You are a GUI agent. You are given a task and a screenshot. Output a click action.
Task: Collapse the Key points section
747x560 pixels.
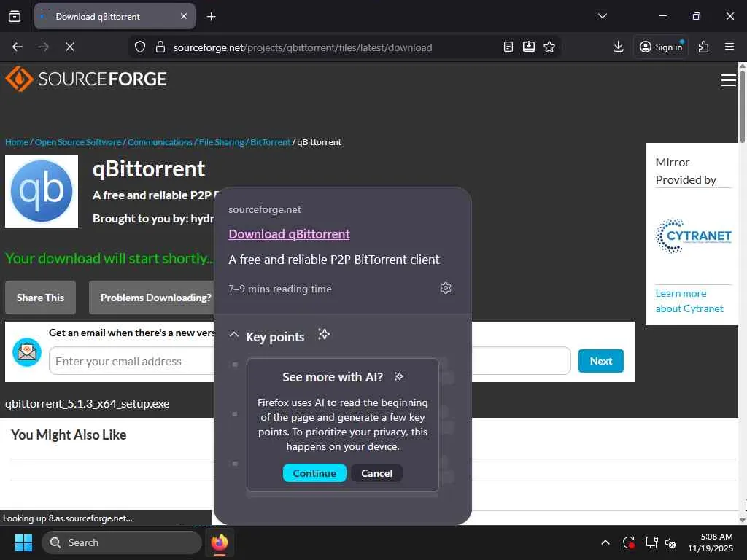(x=234, y=335)
